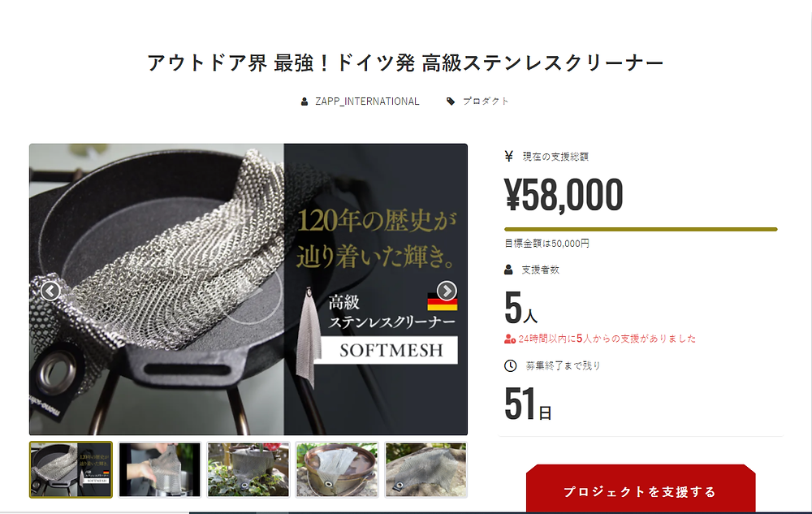The height and width of the screenshot is (514, 812).
Task: Click the project title heading
Action: 405,63
